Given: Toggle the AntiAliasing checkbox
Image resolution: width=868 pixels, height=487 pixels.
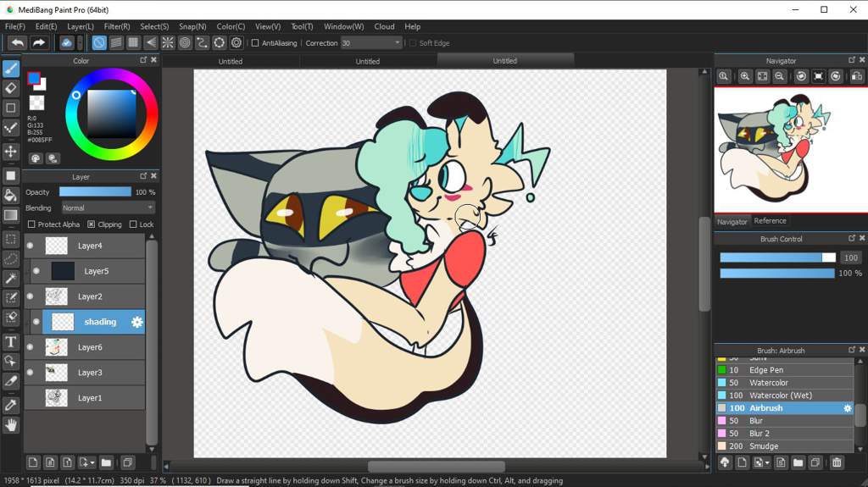Looking at the screenshot, I should tap(255, 43).
